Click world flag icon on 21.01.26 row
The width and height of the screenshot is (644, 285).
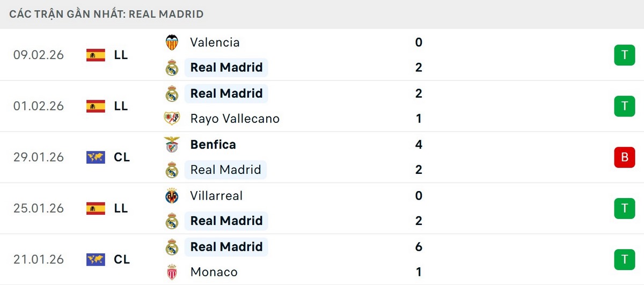point(96,259)
